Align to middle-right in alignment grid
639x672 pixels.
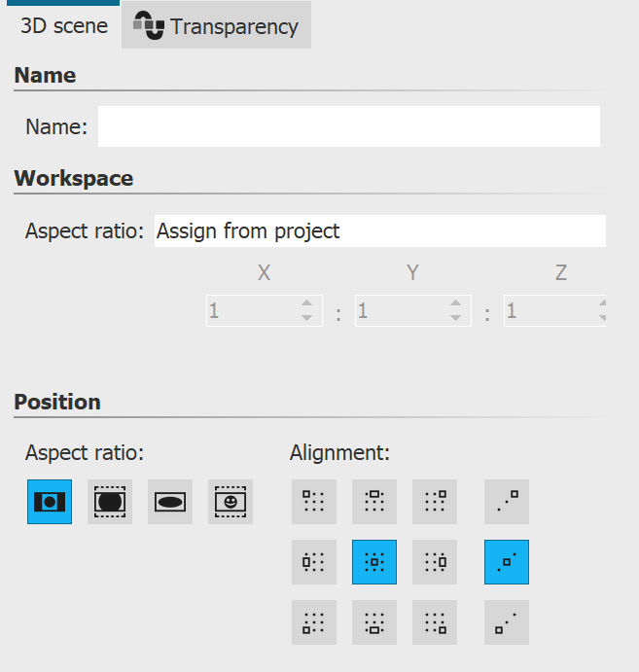tap(435, 562)
